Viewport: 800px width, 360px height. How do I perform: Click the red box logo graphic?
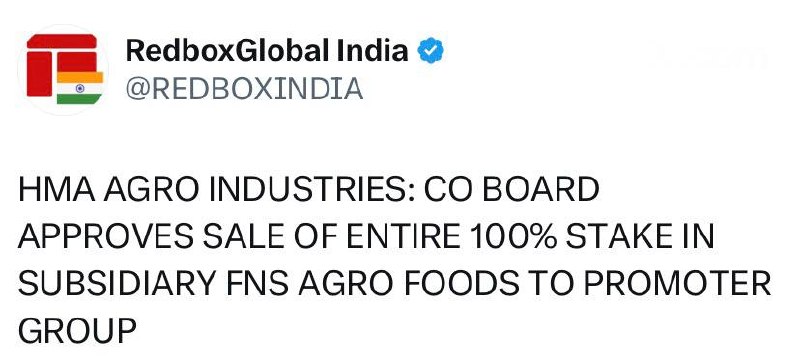(62, 64)
